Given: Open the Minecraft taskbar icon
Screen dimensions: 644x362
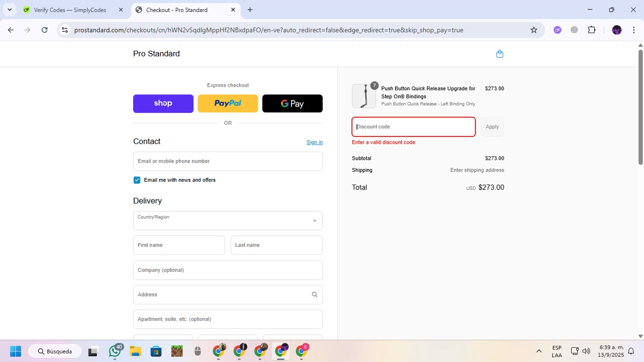Looking at the screenshot, I should [x=177, y=351].
